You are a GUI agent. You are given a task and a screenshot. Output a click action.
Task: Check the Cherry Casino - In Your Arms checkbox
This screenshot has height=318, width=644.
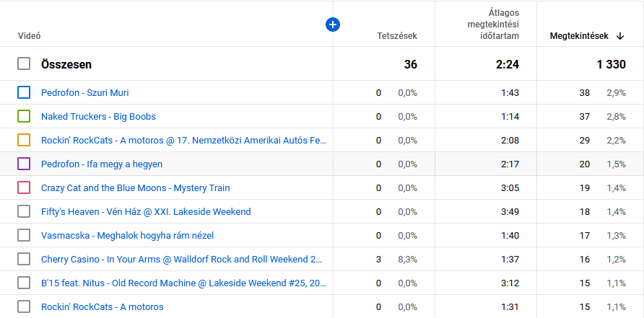pos(24,259)
